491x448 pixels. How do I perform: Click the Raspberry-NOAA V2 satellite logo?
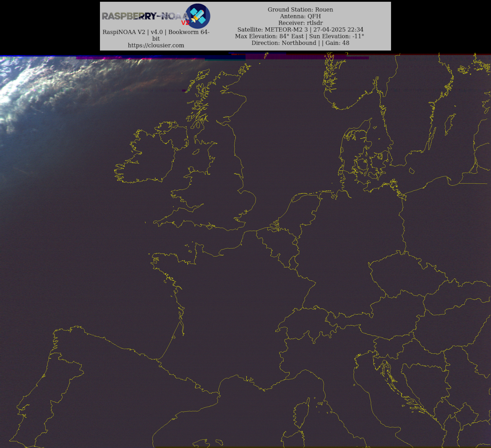(x=198, y=16)
